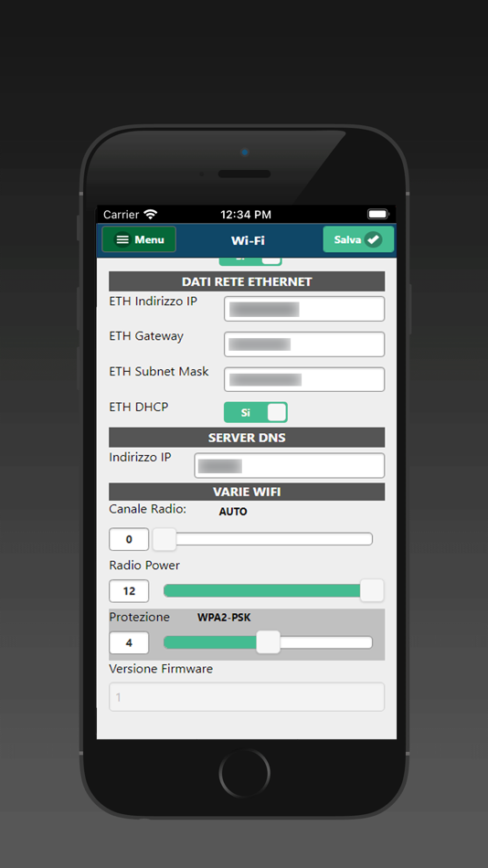Click the Wi-Fi page title
Viewport: 488px width, 868px height.
pyautogui.click(x=248, y=240)
